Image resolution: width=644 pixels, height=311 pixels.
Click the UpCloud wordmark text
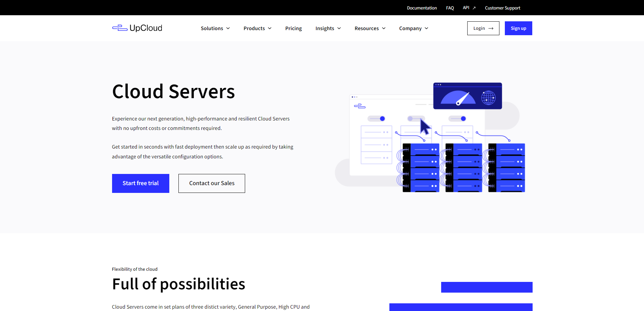(146, 28)
